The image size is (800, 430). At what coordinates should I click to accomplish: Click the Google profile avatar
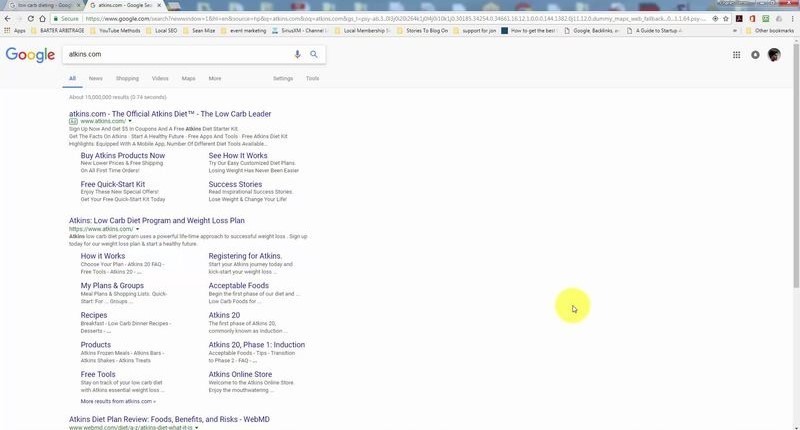[x=774, y=55]
